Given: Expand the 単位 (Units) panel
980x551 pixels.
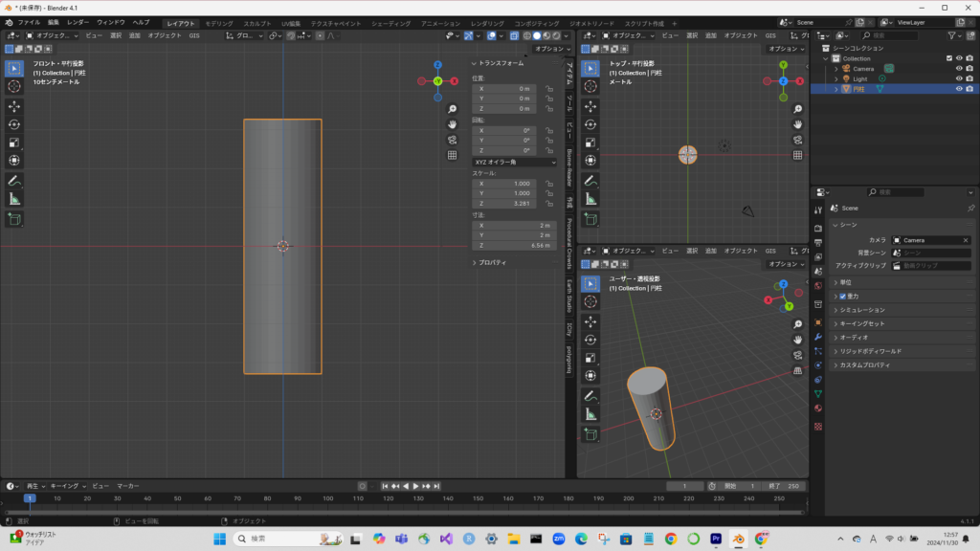Looking at the screenshot, I should coord(847,282).
